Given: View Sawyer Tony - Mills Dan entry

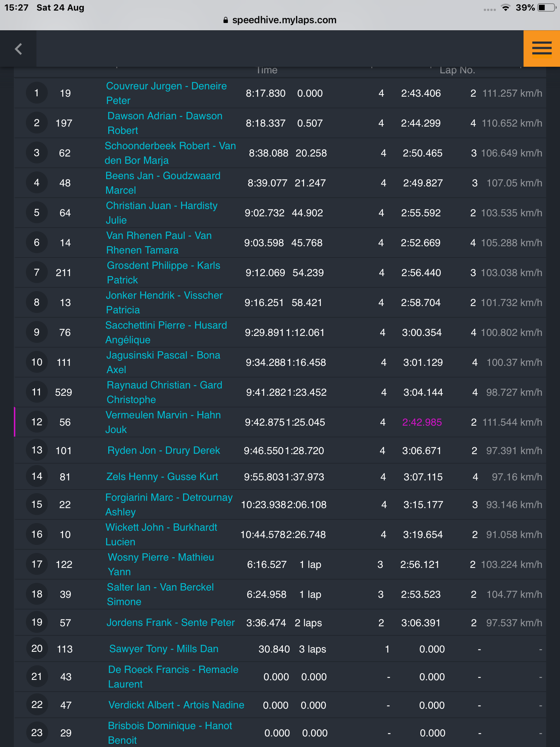Looking at the screenshot, I should pos(164,649).
